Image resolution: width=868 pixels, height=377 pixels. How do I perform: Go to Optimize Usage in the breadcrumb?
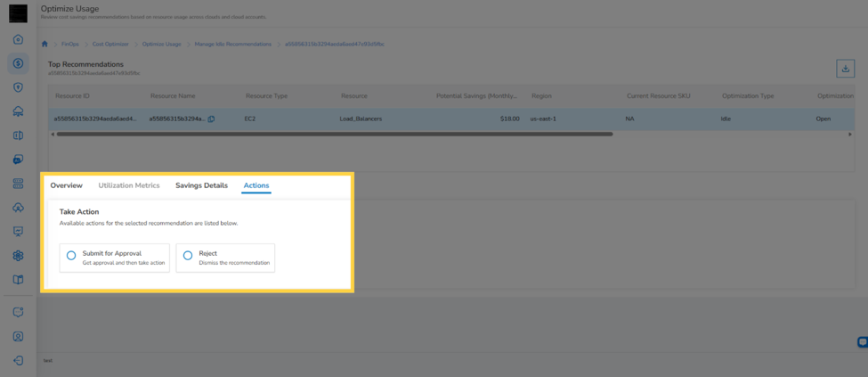click(162, 44)
